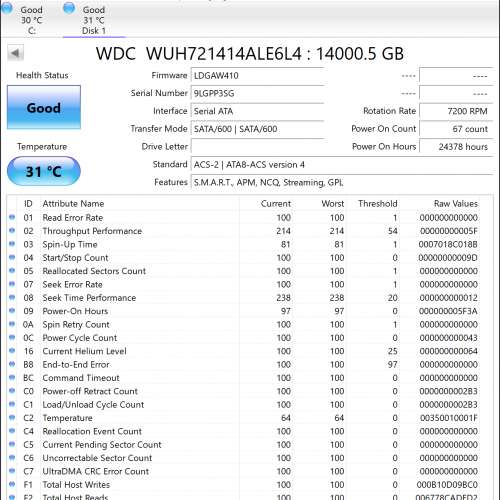Click the Seek Time Performance current value 238
Image resolution: width=500 pixels, height=500 pixels.
click(283, 298)
